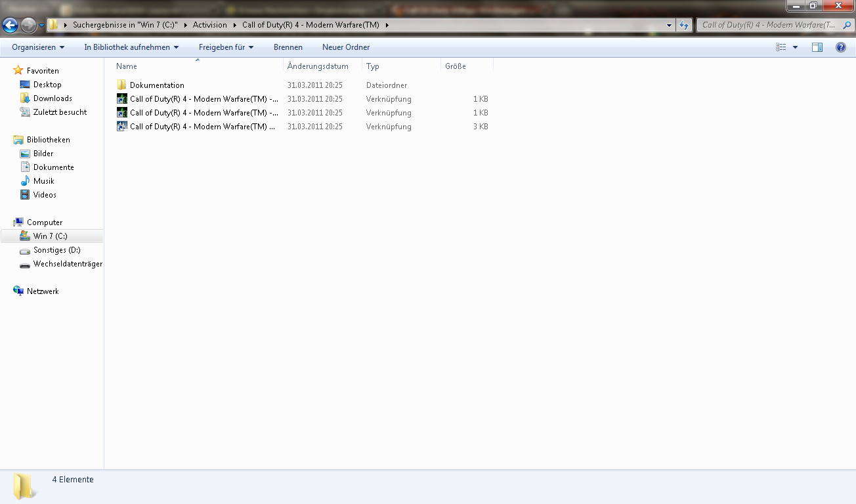The width and height of the screenshot is (856, 504).
Task: Sort by the Name column header
Action: 198,66
